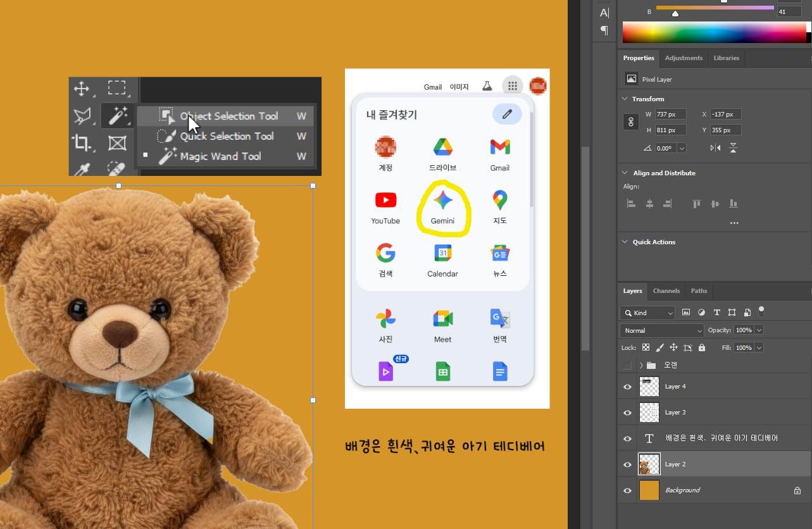Switch to the Properties tab
Screen dimensions: 812x529
pyautogui.click(x=639, y=58)
